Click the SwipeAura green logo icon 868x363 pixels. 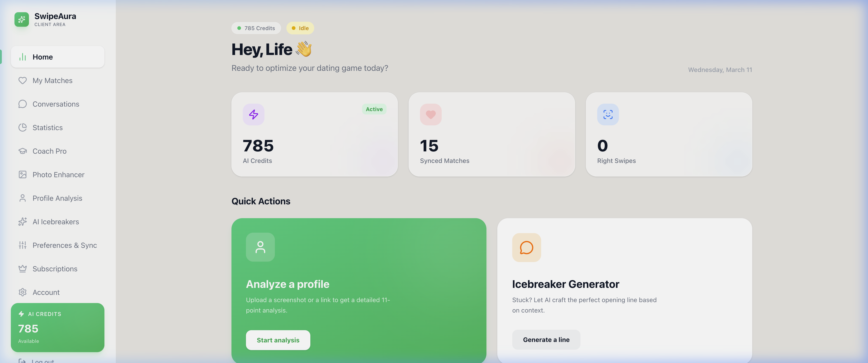pyautogui.click(x=21, y=19)
